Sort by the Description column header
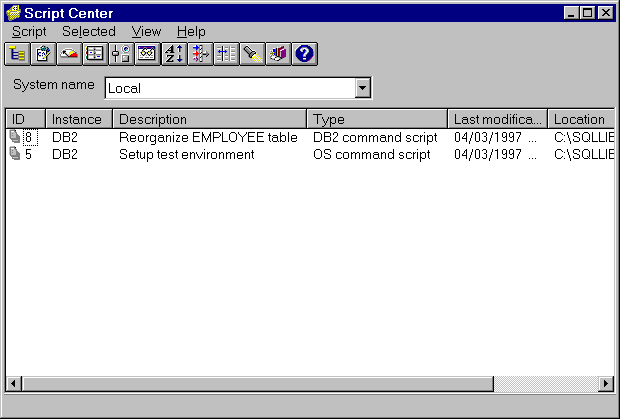The height and width of the screenshot is (419, 620). pos(210,119)
